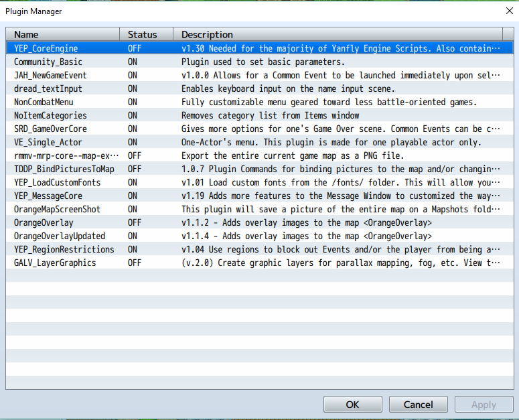
Task: Click description 'v1.1.2 - Adds overlay images'
Action: pyautogui.click(x=307, y=223)
